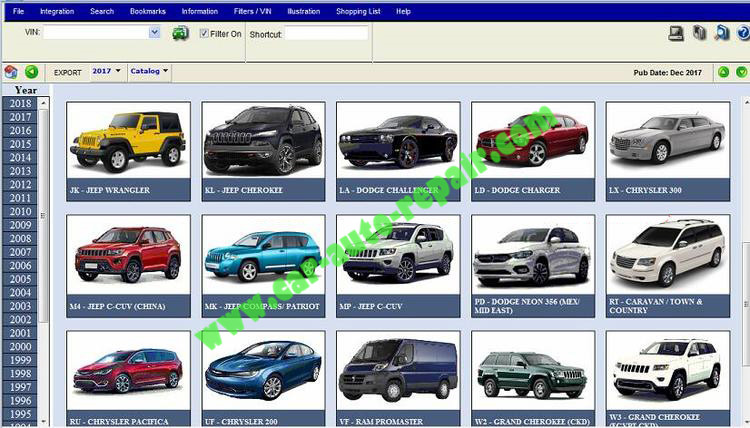Click the green back arrow button
The width and height of the screenshot is (750, 428).
(x=32, y=72)
